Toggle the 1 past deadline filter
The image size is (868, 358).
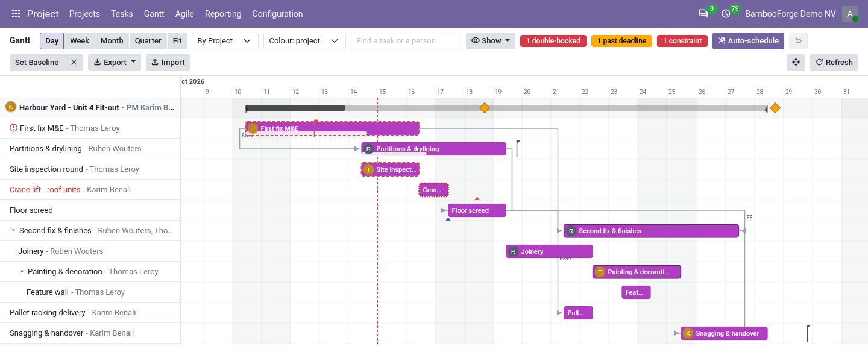[x=621, y=41]
